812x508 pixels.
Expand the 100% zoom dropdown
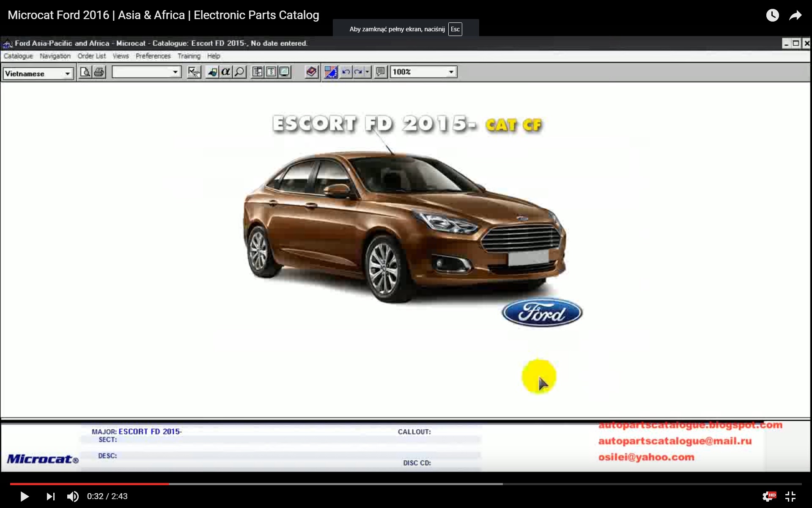pyautogui.click(x=451, y=72)
